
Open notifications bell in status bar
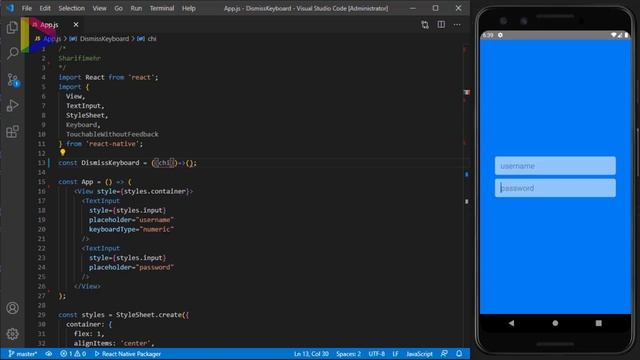[x=459, y=353]
